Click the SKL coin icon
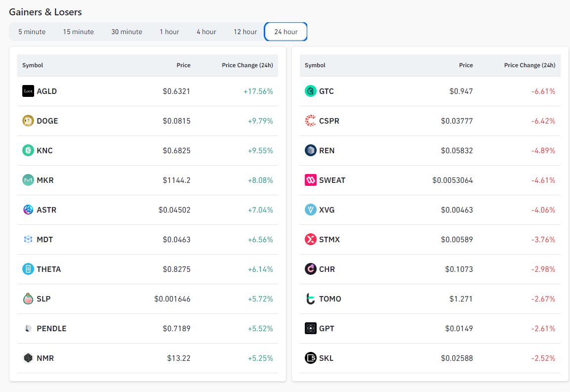The image size is (570, 392). tap(310, 358)
